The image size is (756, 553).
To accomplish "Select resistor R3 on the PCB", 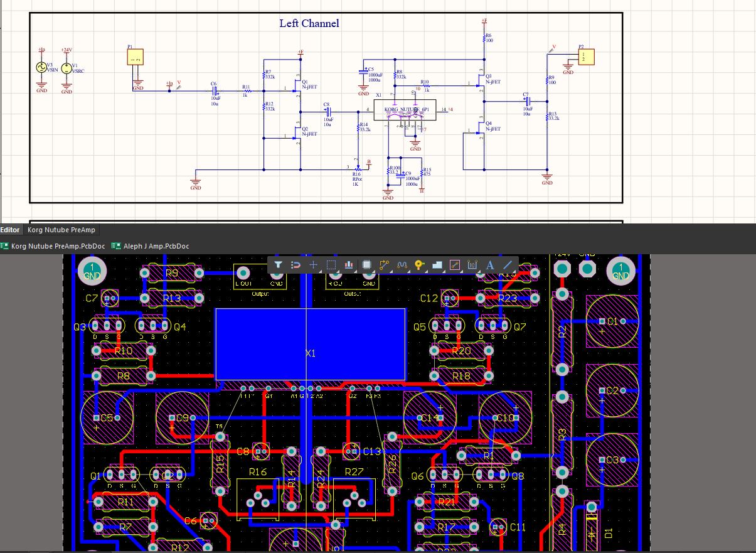I will point(562,434).
